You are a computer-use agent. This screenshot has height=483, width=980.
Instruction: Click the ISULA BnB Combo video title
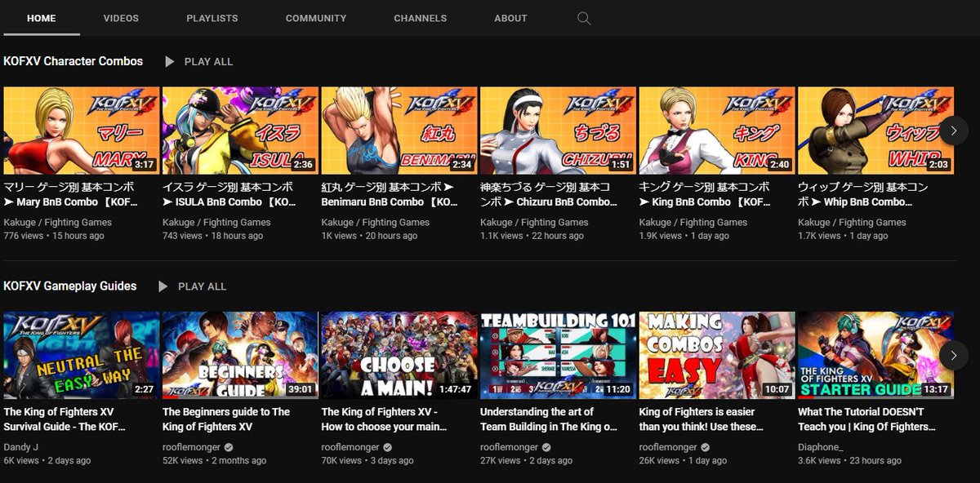click(230, 194)
